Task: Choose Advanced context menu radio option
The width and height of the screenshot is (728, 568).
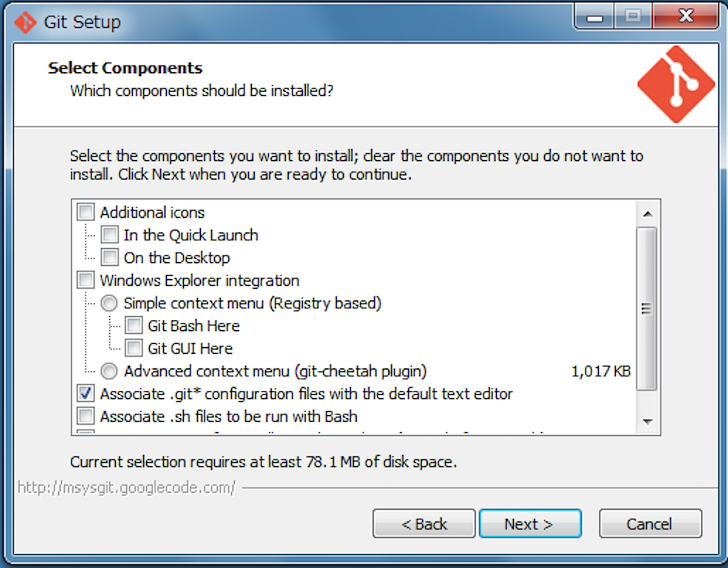Action: pos(109,371)
